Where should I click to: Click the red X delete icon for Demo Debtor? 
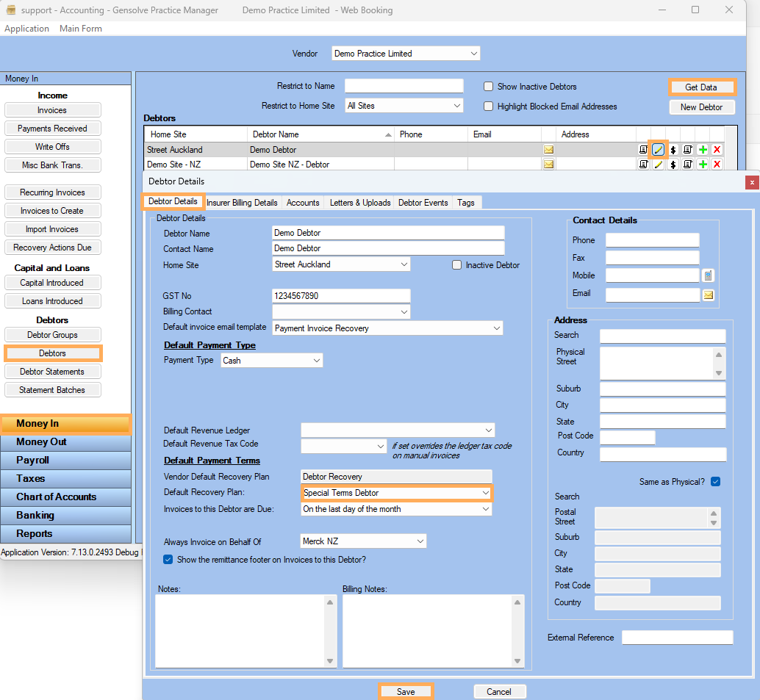717,150
